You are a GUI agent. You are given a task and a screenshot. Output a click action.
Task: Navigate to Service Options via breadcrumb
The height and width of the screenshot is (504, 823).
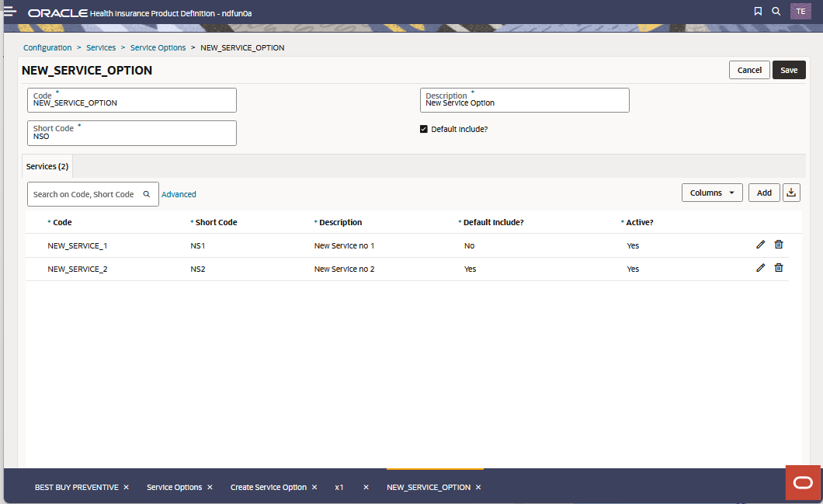[x=158, y=47]
